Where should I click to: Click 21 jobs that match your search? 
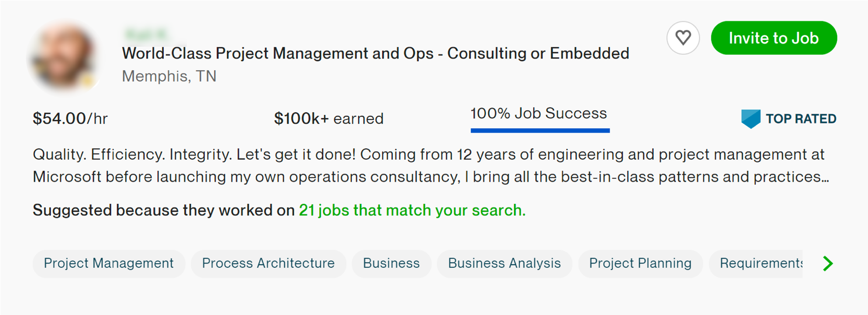click(x=412, y=210)
